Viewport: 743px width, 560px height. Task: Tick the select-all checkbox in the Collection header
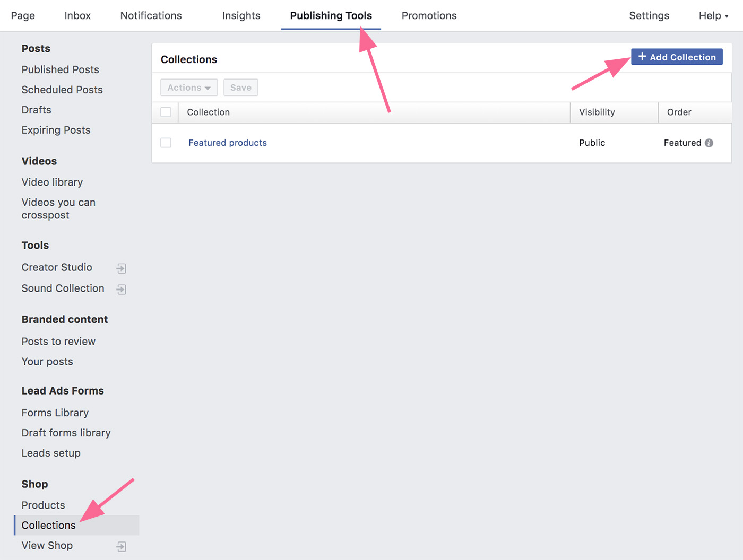pyautogui.click(x=166, y=112)
